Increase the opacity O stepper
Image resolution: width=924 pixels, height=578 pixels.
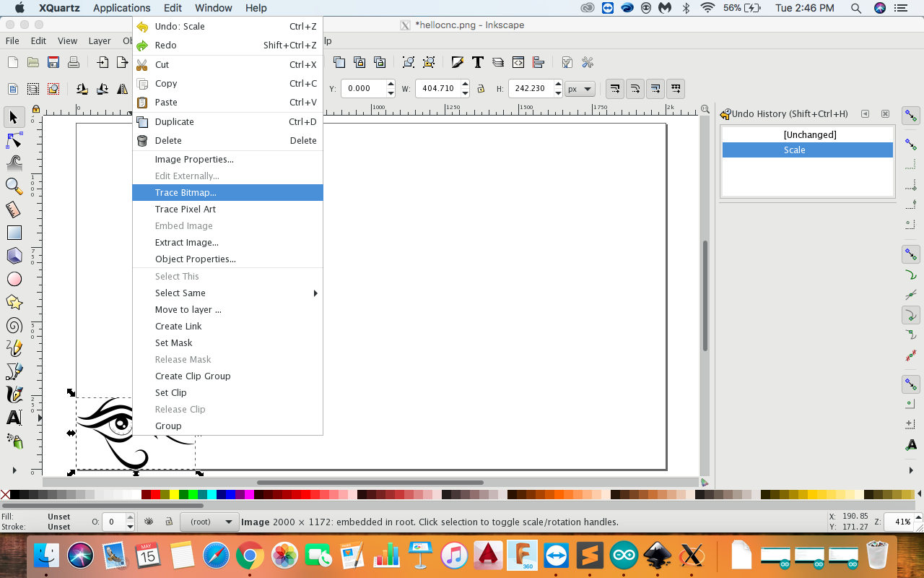click(x=131, y=517)
